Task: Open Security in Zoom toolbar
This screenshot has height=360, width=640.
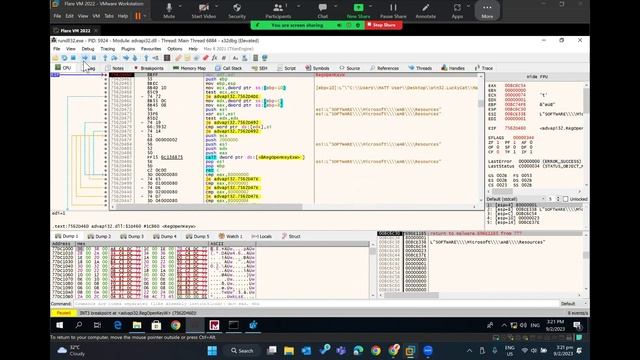Action: coord(237,11)
